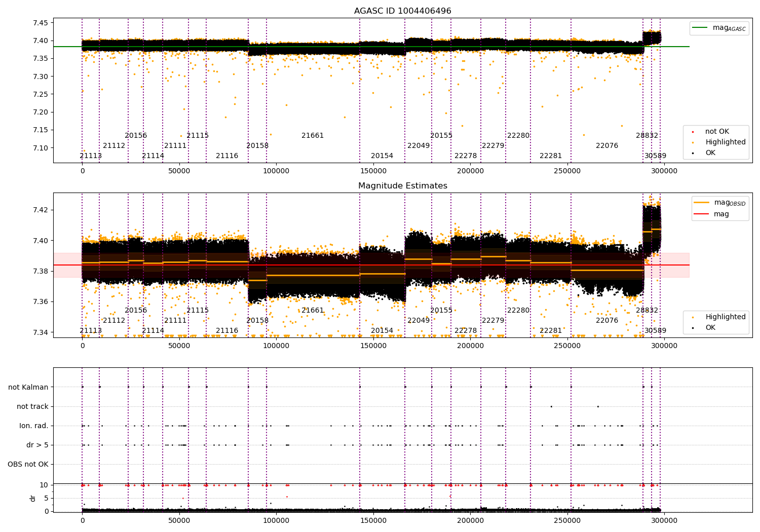
Task: Click the 7.36 tick on the middle plot
Action: [40, 302]
